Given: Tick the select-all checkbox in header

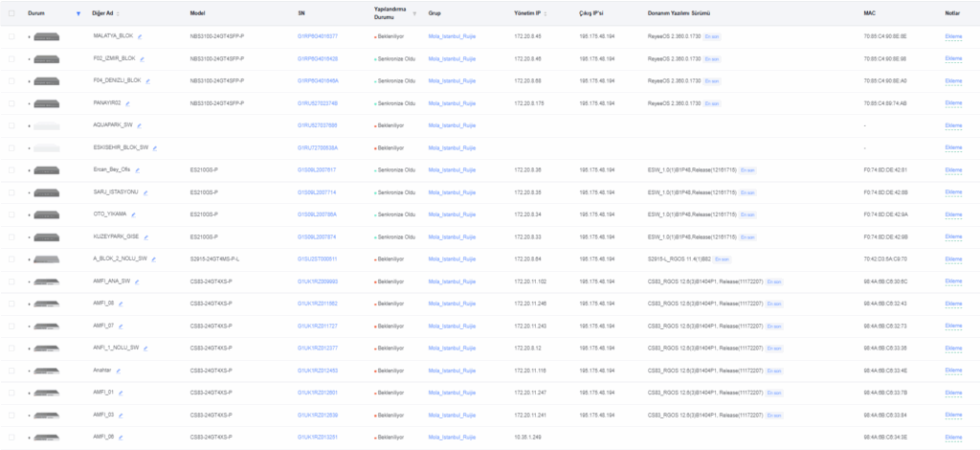Looking at the screenshot, I should 11,14.
